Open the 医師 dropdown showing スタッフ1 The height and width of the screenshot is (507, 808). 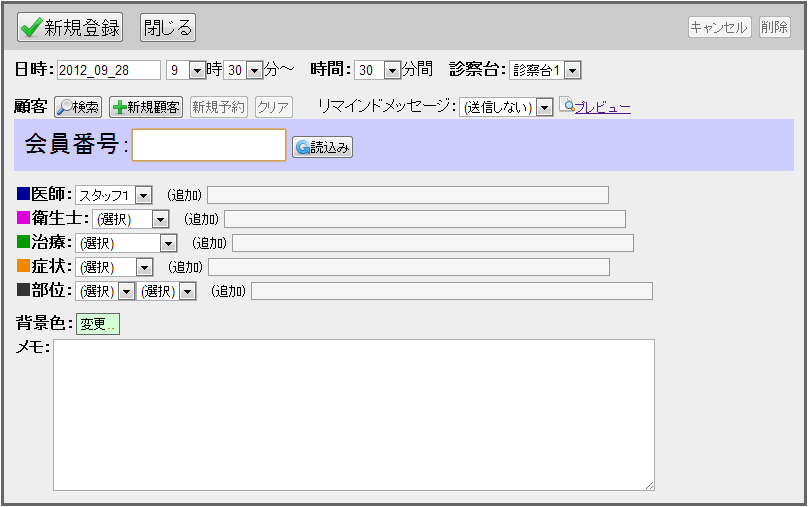pyautogui.click(x=113, y=195)
